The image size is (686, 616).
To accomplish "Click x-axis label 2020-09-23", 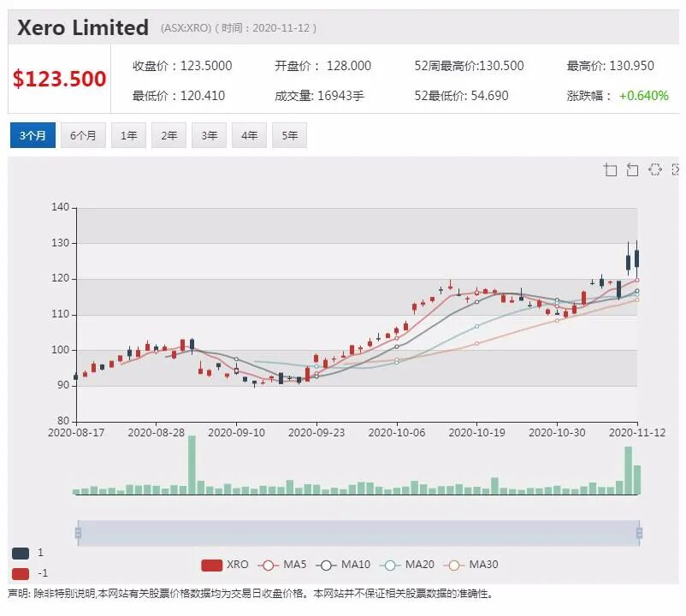I will pos(316,433).
